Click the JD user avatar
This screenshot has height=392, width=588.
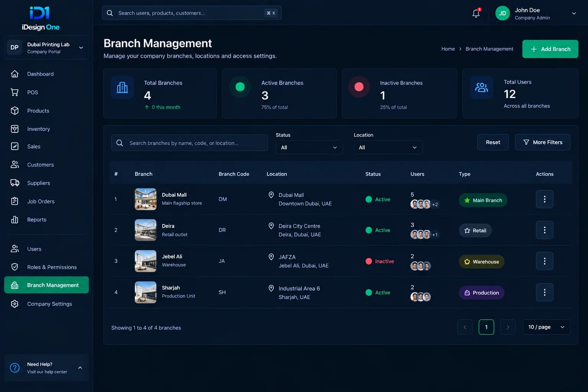click(x=502, y=13)
